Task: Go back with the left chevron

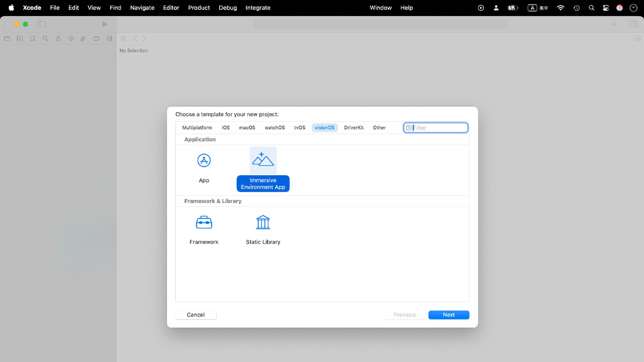Action: coord(135,39)
